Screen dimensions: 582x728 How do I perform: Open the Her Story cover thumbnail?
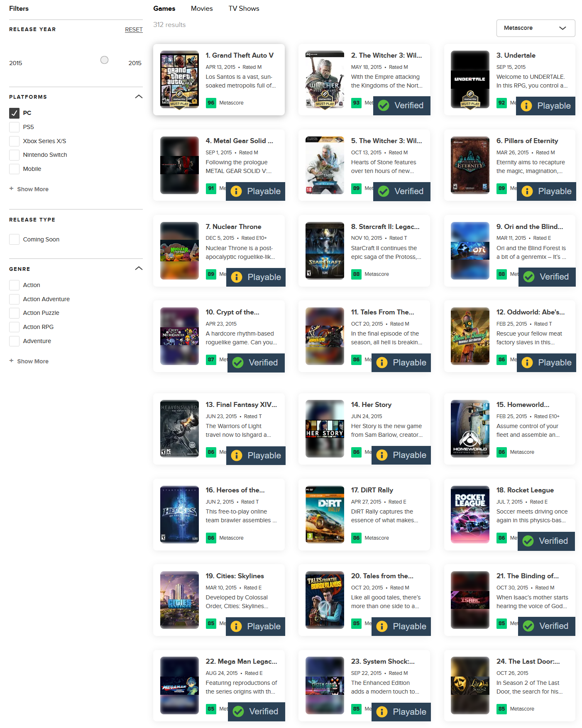point(325,429)
